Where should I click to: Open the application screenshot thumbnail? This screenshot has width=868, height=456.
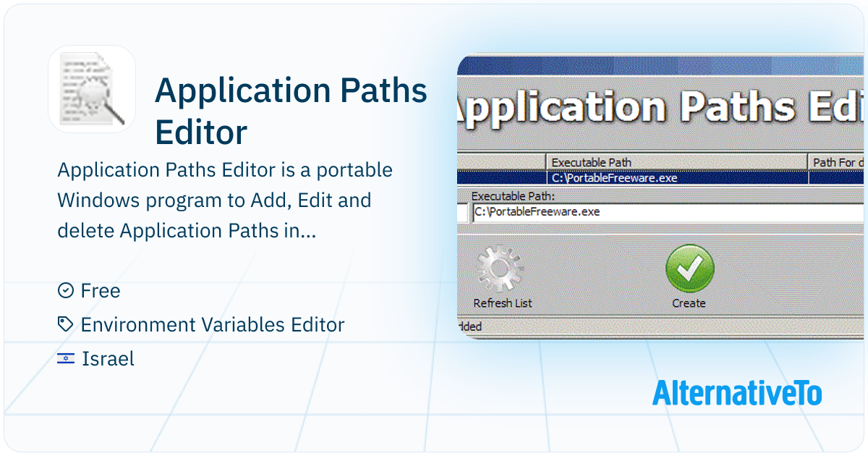tap(661, 197)
